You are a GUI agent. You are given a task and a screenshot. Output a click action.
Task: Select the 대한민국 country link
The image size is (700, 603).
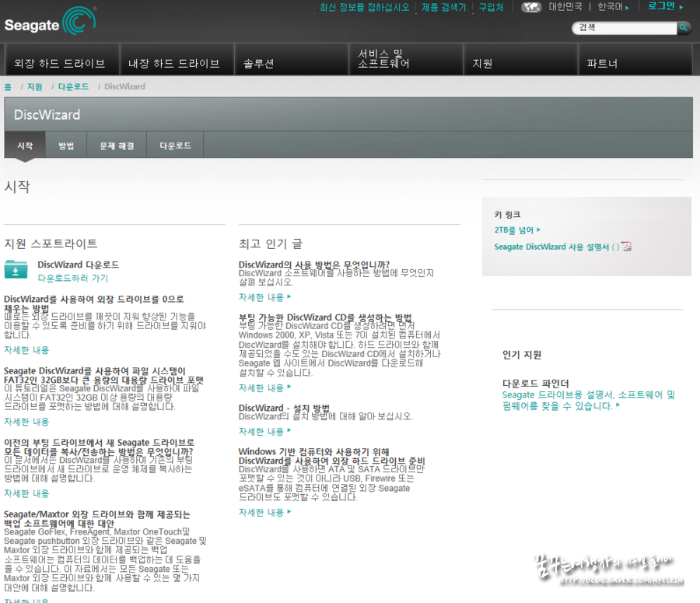pos(565,7)
